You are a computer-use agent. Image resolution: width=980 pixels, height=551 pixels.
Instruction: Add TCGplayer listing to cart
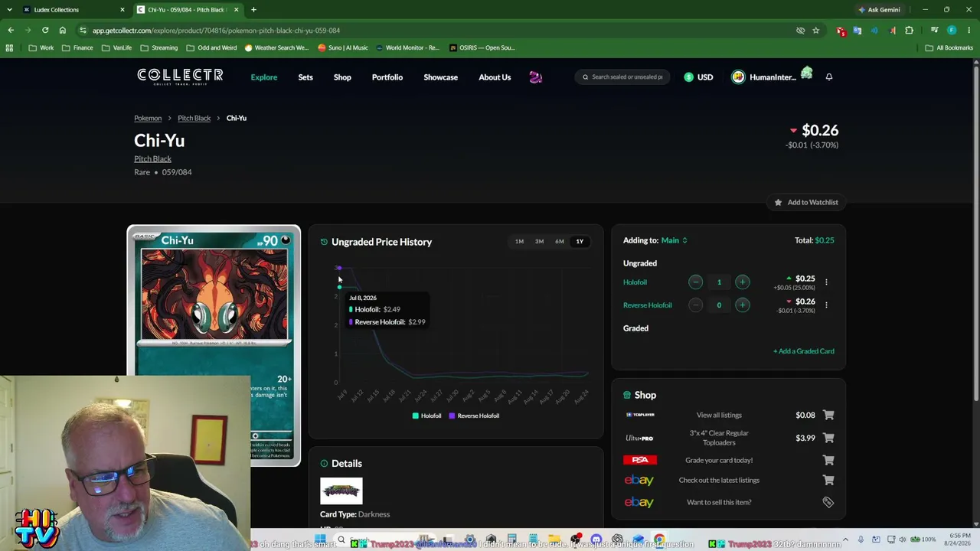(x=828, y=415)
